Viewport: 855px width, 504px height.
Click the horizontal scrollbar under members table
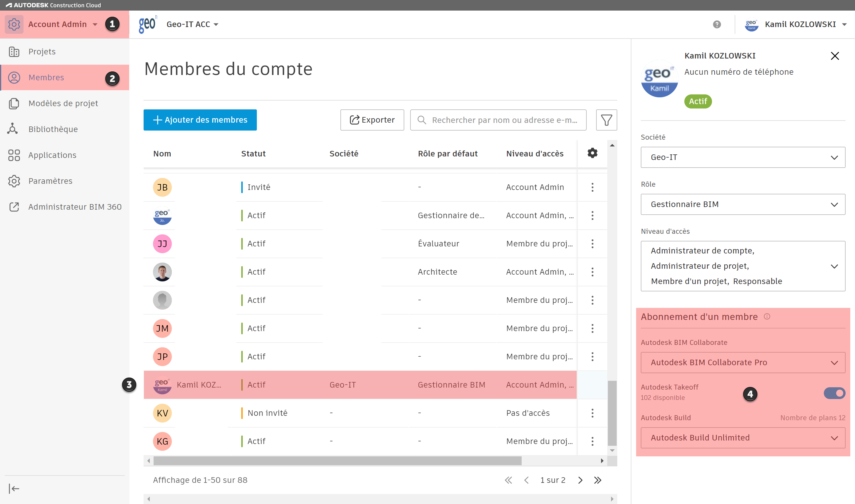[x=337, y=461]
